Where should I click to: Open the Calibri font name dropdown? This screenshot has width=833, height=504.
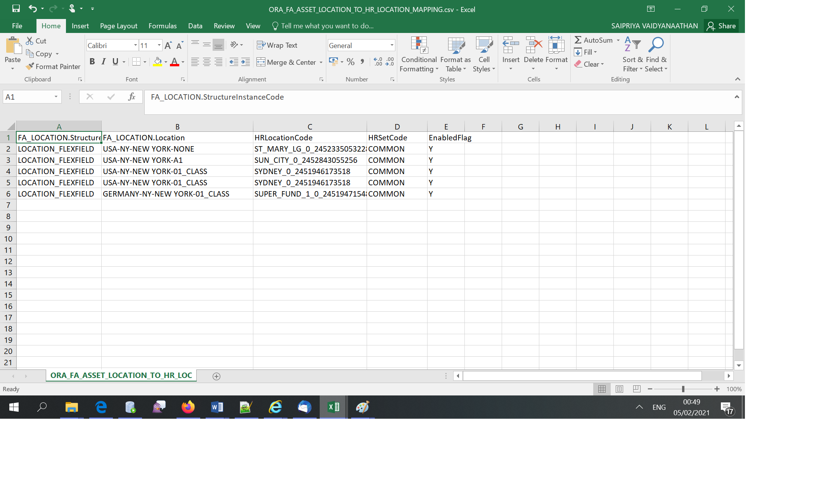coord(135,45)
